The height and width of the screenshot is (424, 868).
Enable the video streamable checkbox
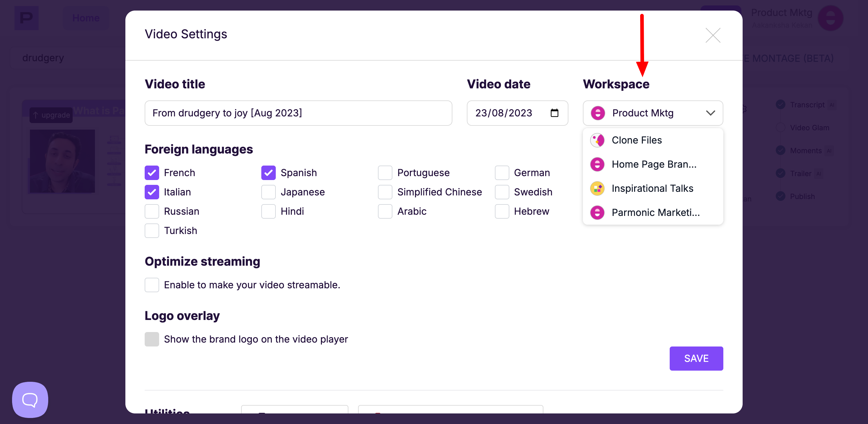pos(152,285)
